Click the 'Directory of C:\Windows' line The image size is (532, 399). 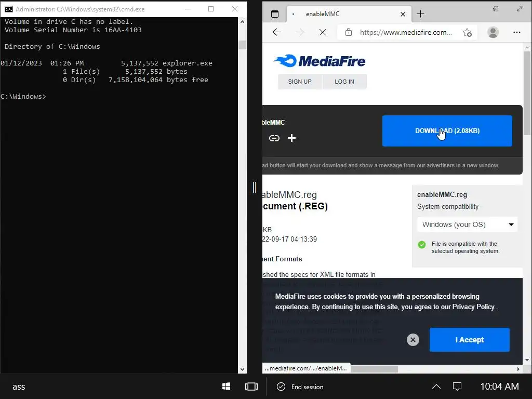52,46
